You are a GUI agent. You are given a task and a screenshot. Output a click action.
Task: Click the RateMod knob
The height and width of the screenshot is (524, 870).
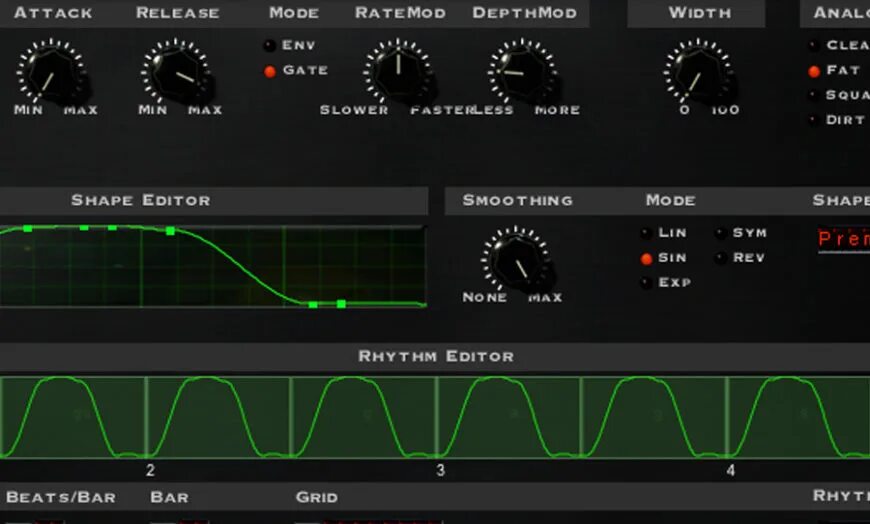[x=398, y=73]
